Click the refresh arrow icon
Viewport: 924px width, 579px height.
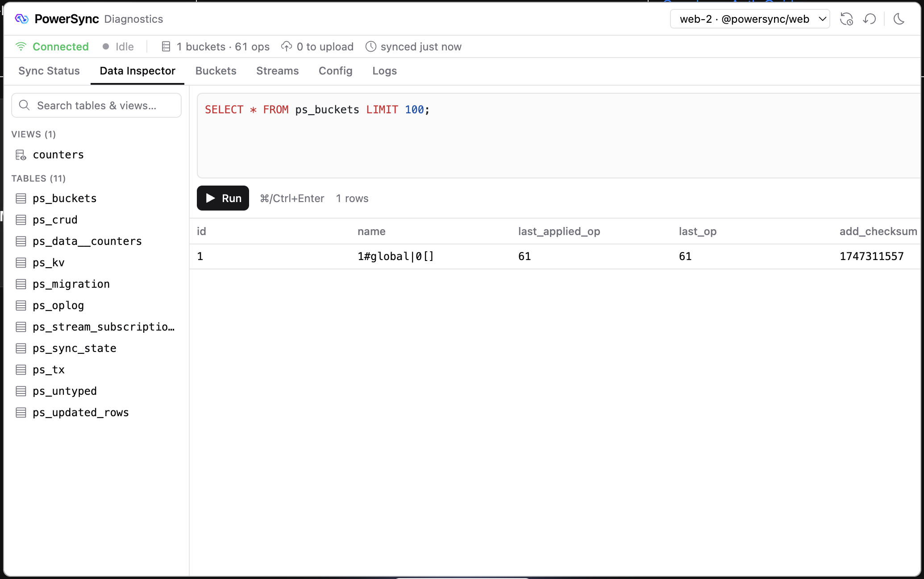(x=870, y=19)
